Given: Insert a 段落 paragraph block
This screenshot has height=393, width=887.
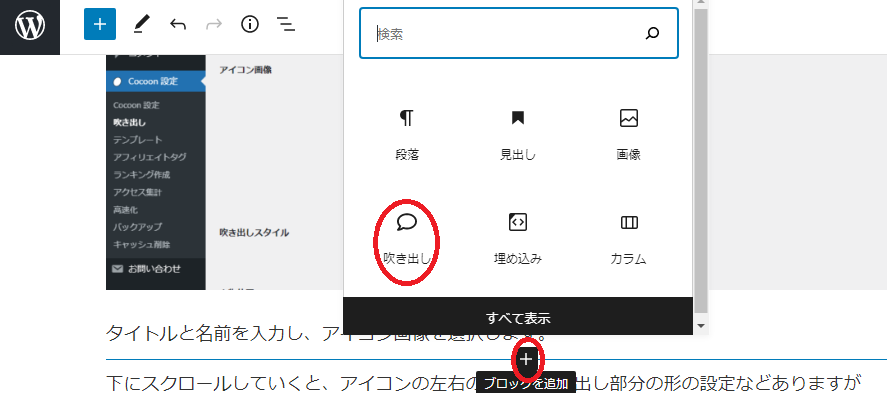Looking at the screenshot, I should [407, 135].
